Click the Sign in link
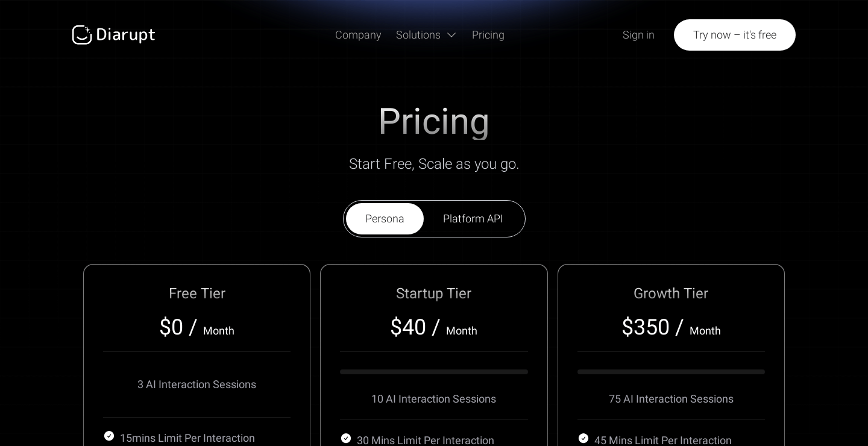The height and width of the screenshot is (446, 868). [x=638, y=35]
